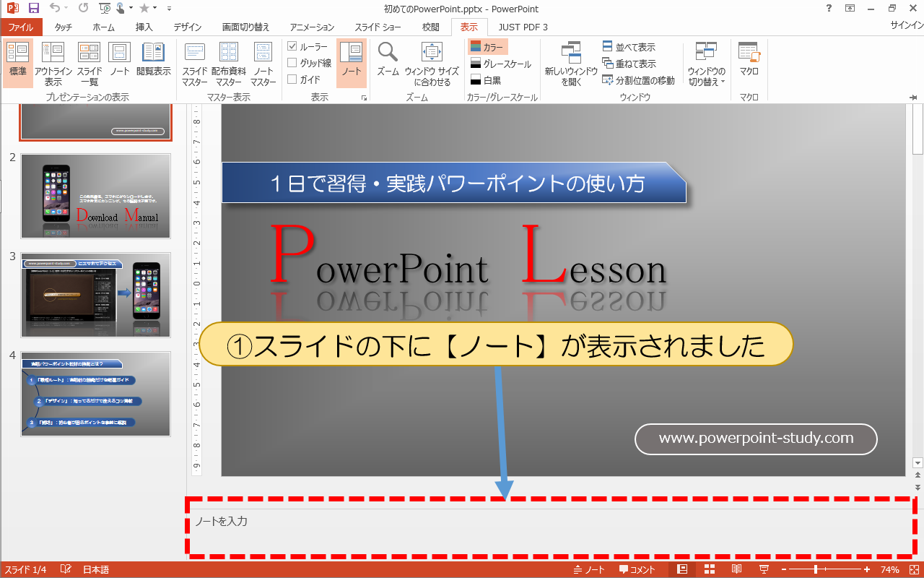
Task: Open the Transitions (画面切り替え) tab
Action: click(246, 27)
